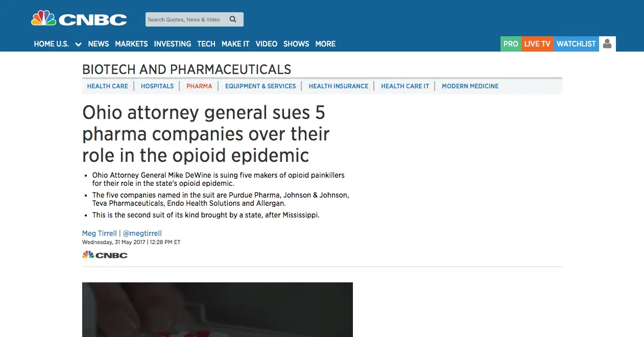644x337 pixels.
Task: Go to the NEWS section
Action: click(x=98, y=44)
